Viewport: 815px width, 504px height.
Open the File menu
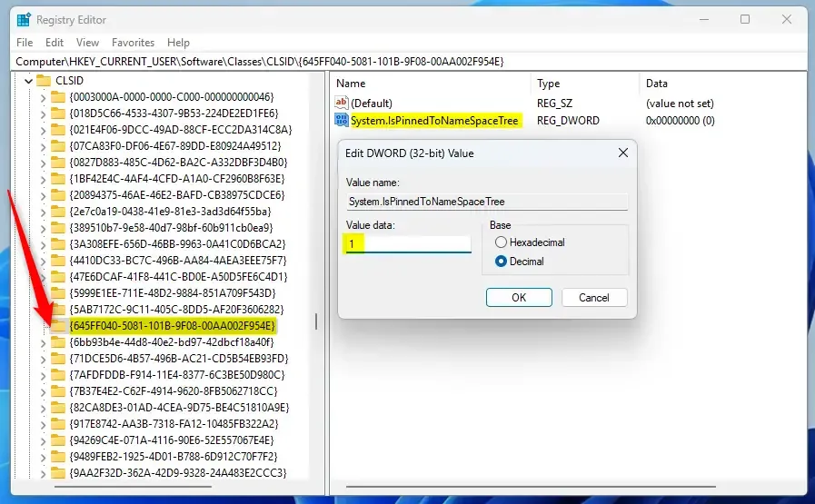click(x=25, y=43)
